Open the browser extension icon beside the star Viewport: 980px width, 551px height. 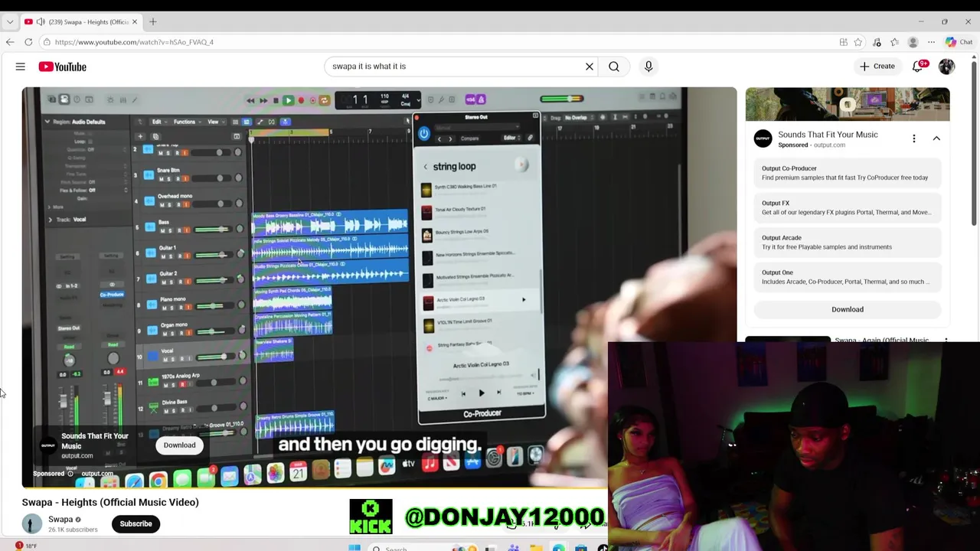[x=877, y=42]
